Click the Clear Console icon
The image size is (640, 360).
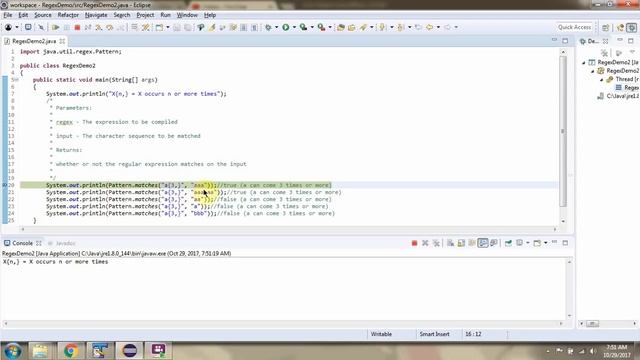point(450,243)
